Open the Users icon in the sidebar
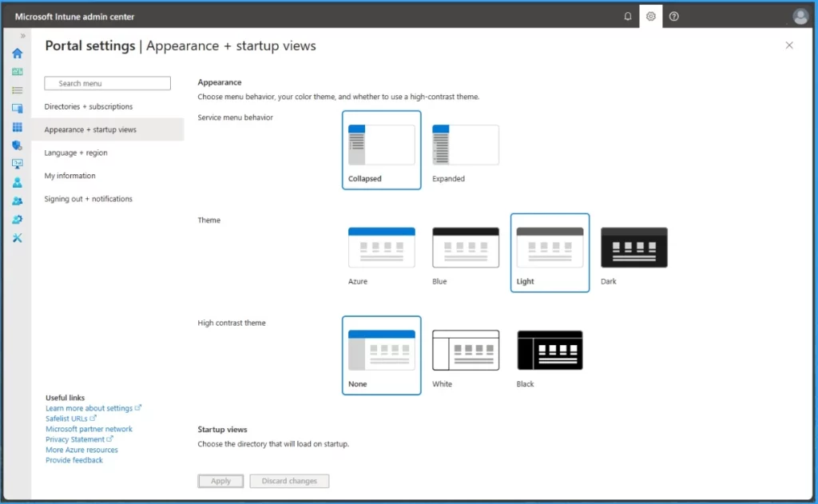818x504 pixels. (18, 183)
